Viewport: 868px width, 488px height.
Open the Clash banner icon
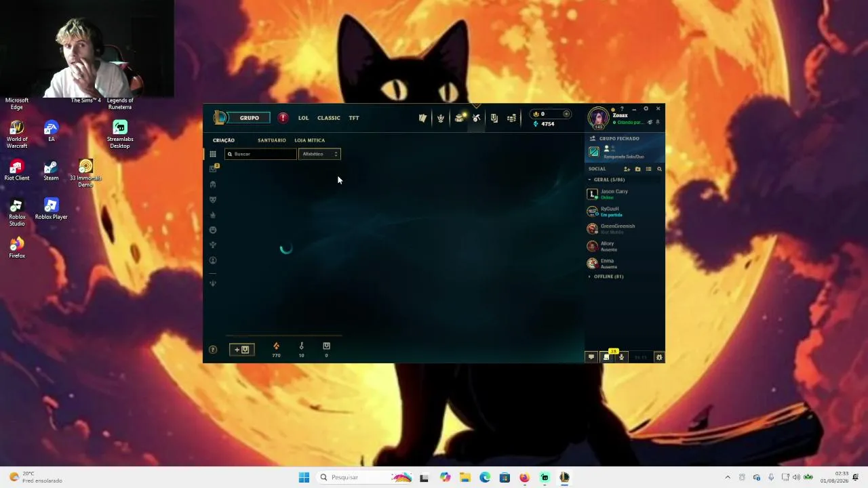click(494, 118)
